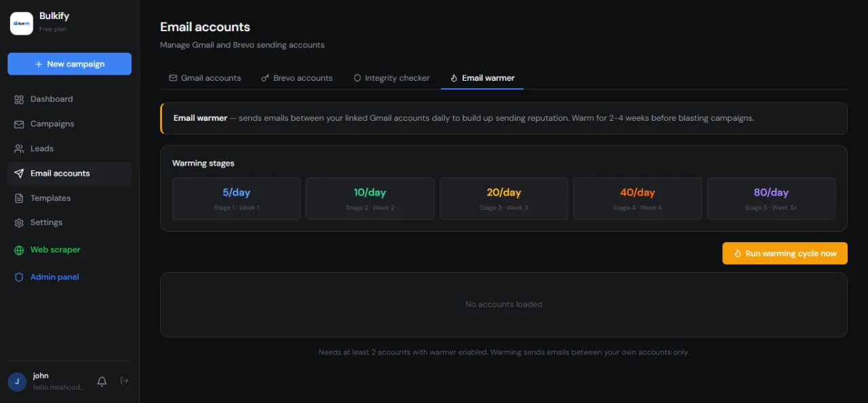
Task: Click the Needs at least 2 accounts note
Action: pos(504,353)
